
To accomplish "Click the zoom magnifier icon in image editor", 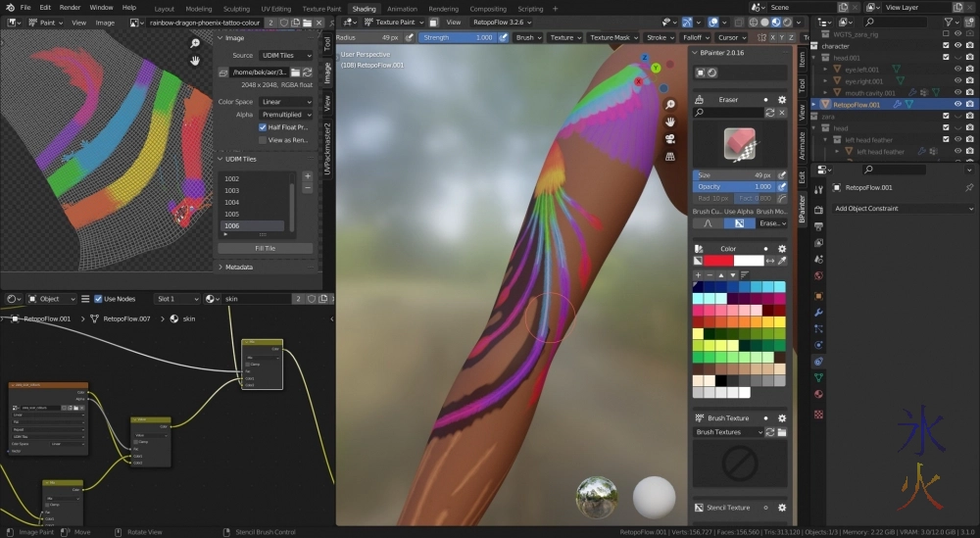I will pyautogui.click(x=196, y=43).
